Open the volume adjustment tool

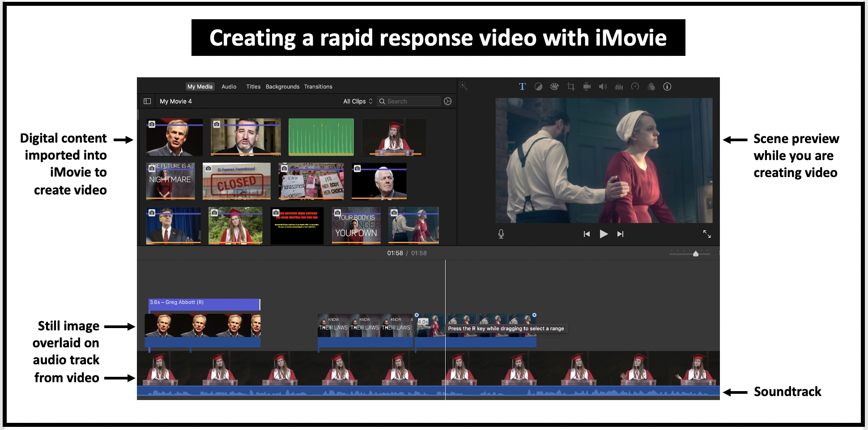pyautogui.click(x=603, y=87)
